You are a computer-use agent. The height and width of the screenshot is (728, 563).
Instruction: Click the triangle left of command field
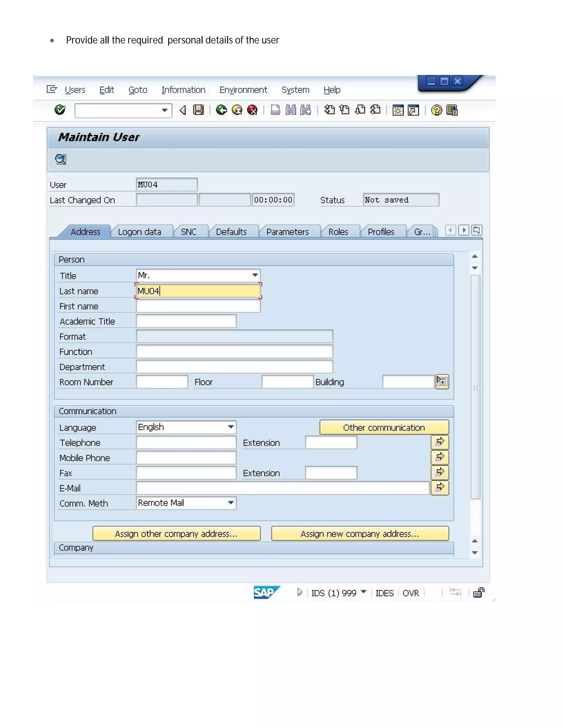(x=183, y=110)
